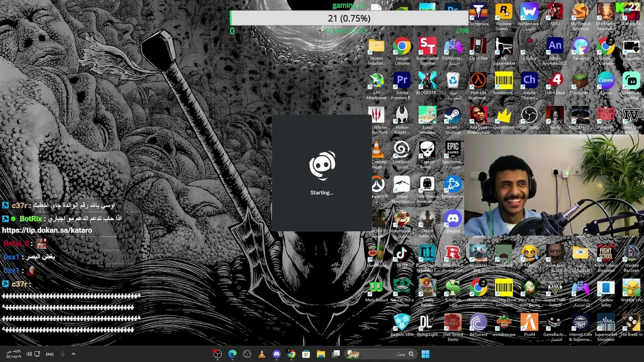
Task: Open VLC media player from the taskbar
Action: point(262,354)
